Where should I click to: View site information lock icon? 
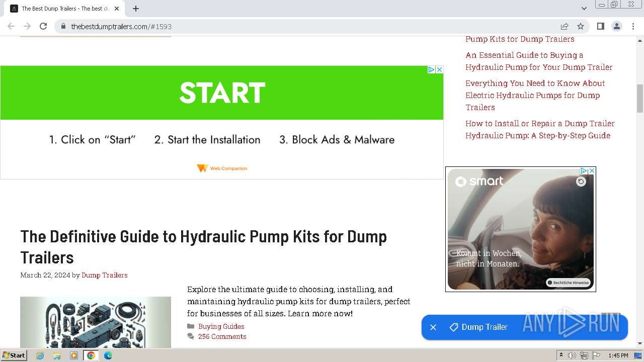point(63,26)
